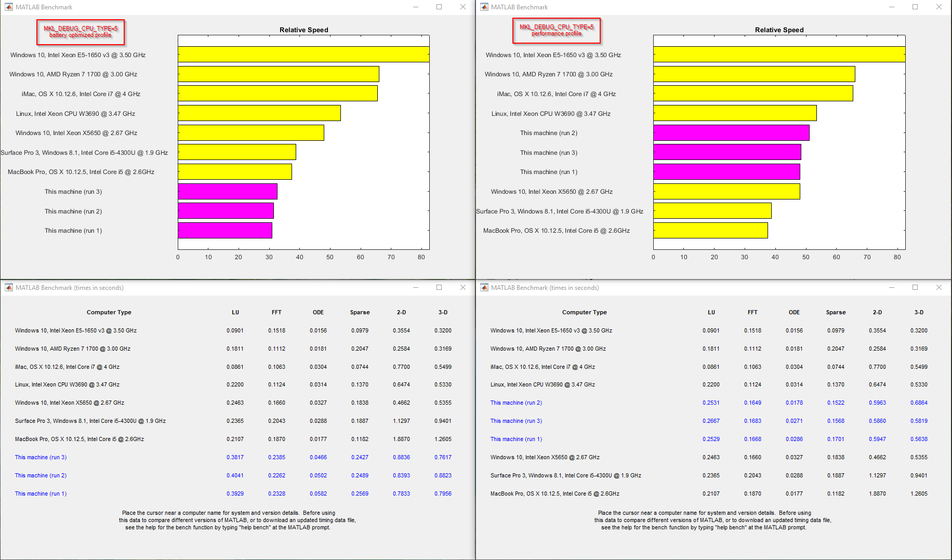Click 'Windows 10, Intel Xeon X5650' label in battery chart
This screenshot has height=560, width=952.
76,133
